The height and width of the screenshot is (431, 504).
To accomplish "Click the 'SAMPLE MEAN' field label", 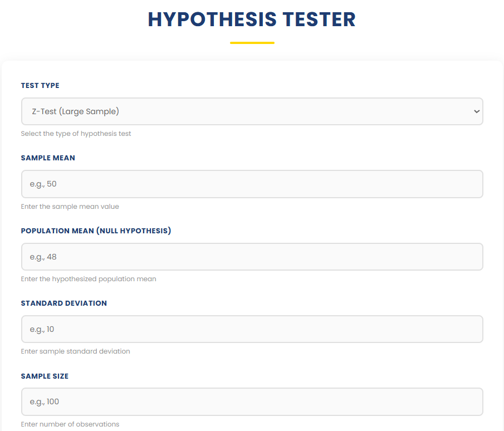I will tap(48, 158).
